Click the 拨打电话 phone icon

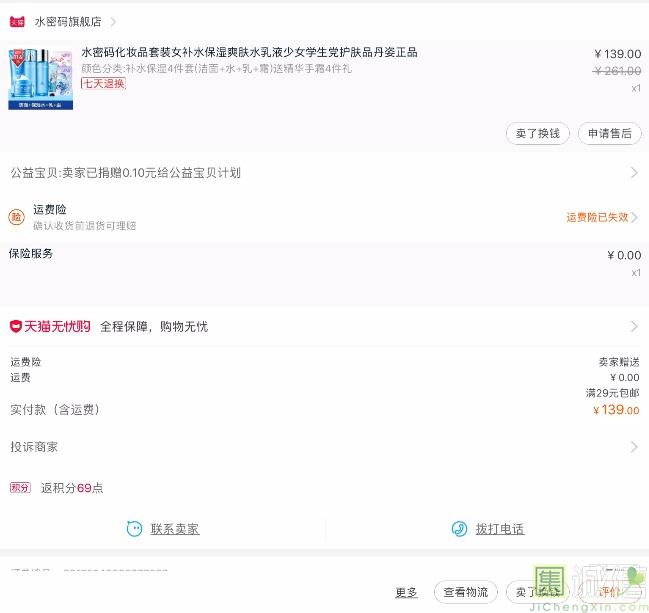click(x=459, y=529)
